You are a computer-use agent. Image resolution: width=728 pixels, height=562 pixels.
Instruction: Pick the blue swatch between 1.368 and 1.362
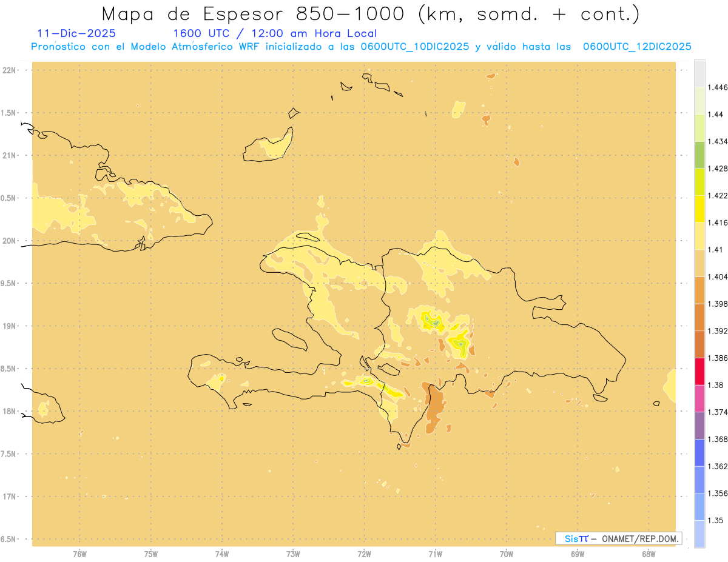699,452
